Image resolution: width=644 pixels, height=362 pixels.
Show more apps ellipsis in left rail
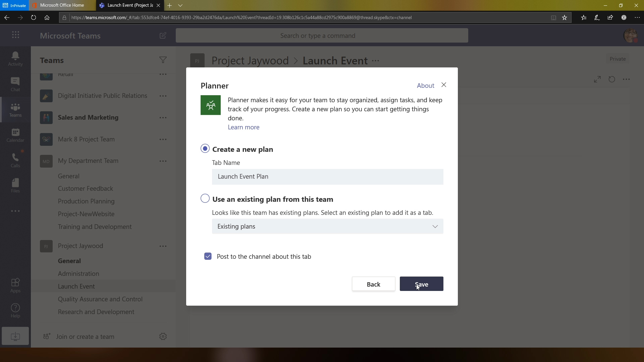pyautogui.click(x=15, y=211)
